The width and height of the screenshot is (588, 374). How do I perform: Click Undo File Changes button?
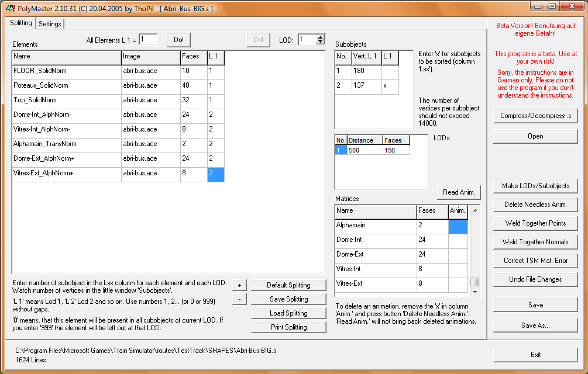point(535,280)
